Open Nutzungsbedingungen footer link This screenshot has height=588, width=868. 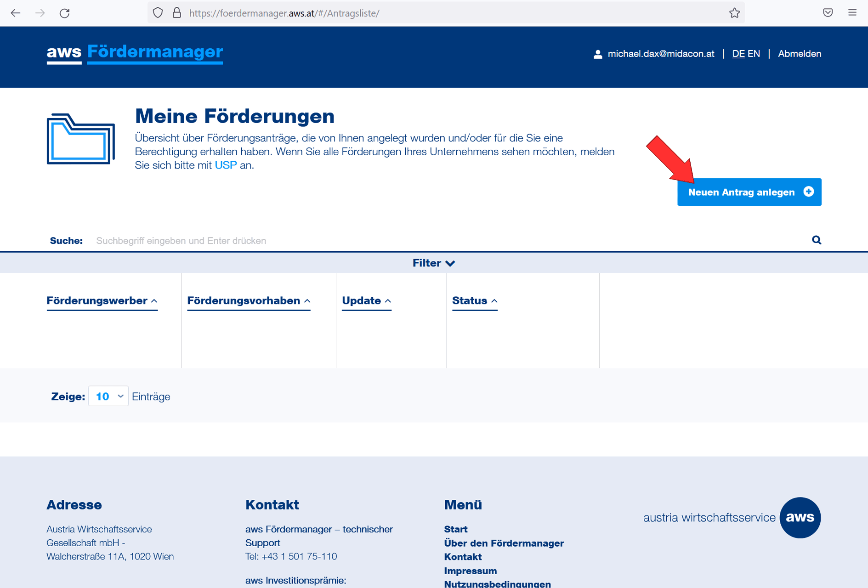[x=497, y=584]
